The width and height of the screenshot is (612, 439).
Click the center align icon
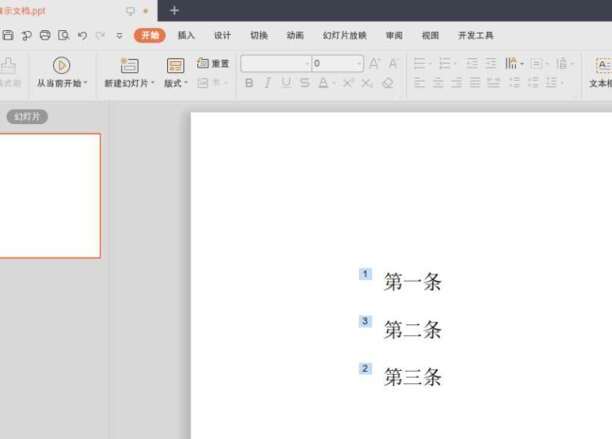pyautogui.click(x=438, y=83)
